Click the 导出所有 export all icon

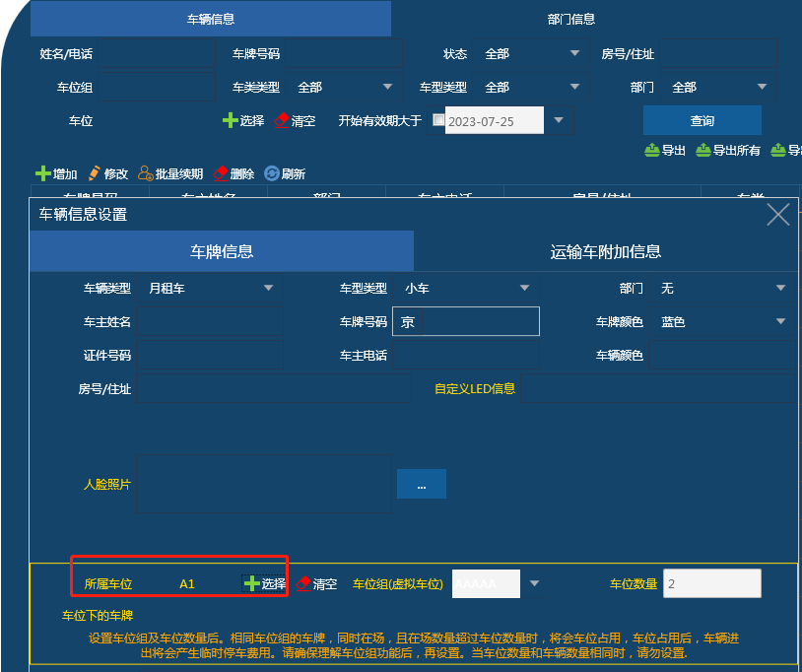coord(703,150)
